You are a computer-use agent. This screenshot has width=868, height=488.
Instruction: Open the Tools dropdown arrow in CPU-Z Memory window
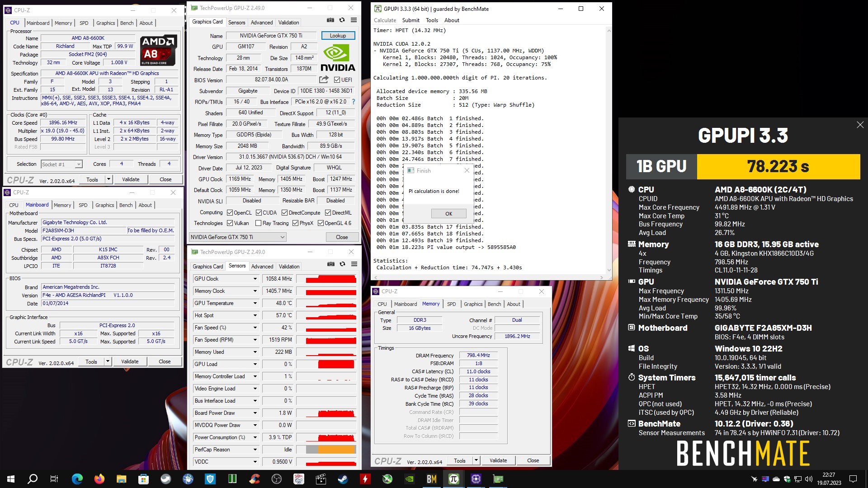point(476,460)
